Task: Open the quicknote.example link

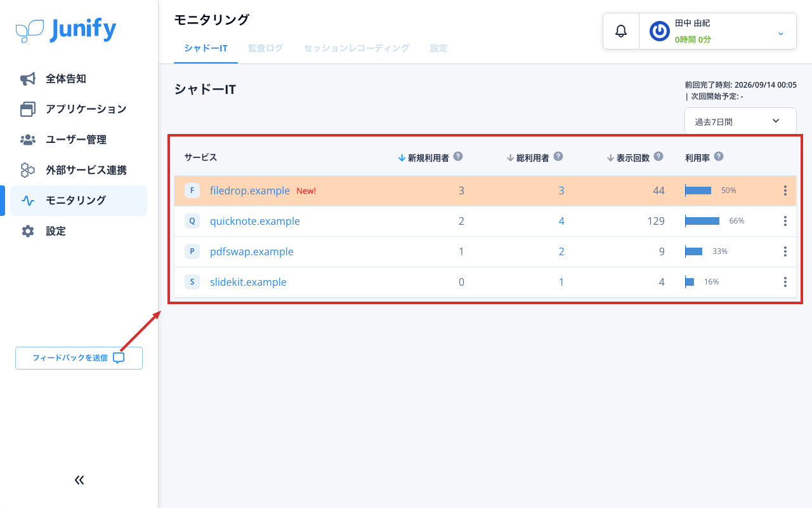Action: (x=255, y=221)
